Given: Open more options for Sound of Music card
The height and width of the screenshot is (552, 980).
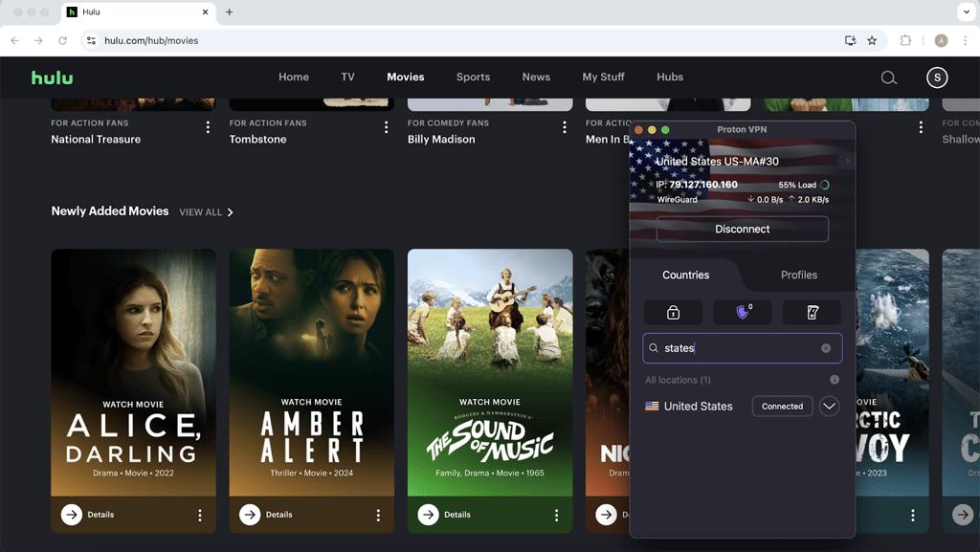Looking at the screenshot, I should (556, 515).
